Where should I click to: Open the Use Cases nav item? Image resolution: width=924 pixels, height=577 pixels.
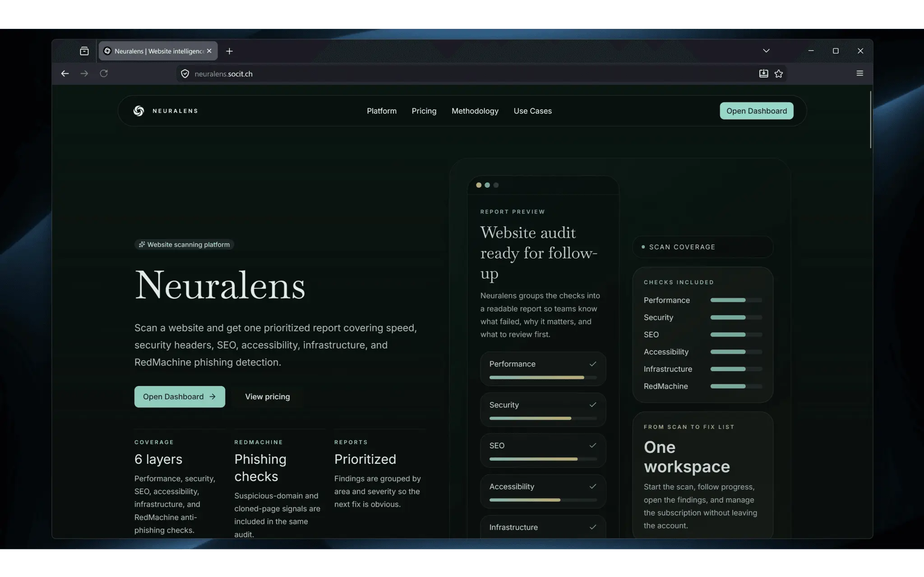tap(533, 111)
